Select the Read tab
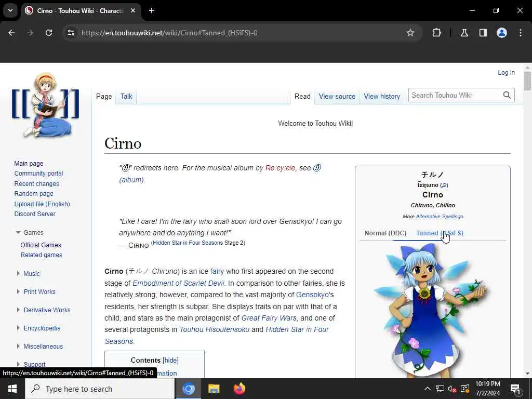 [x=302, y=96]
